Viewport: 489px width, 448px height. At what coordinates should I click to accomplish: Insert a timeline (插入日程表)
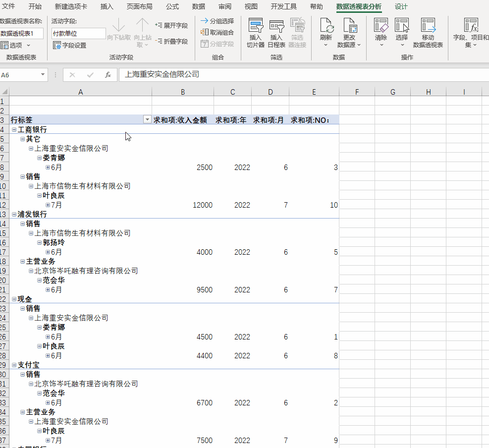tap(276, 33)
